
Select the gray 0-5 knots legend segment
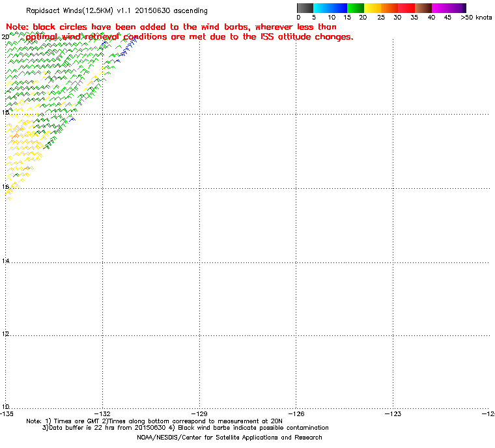click(x=305, y=8)
